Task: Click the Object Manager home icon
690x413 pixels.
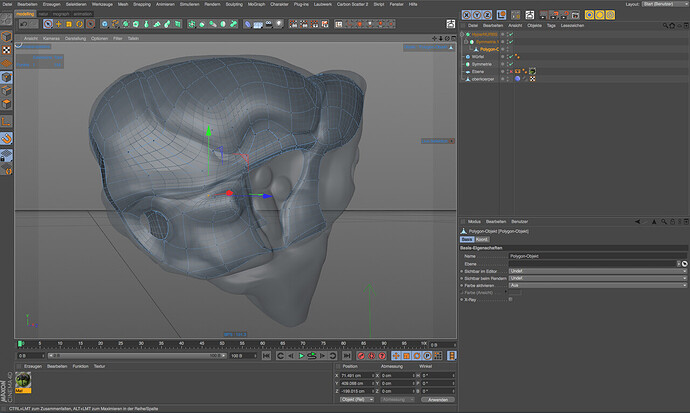Action: point(672,26)
